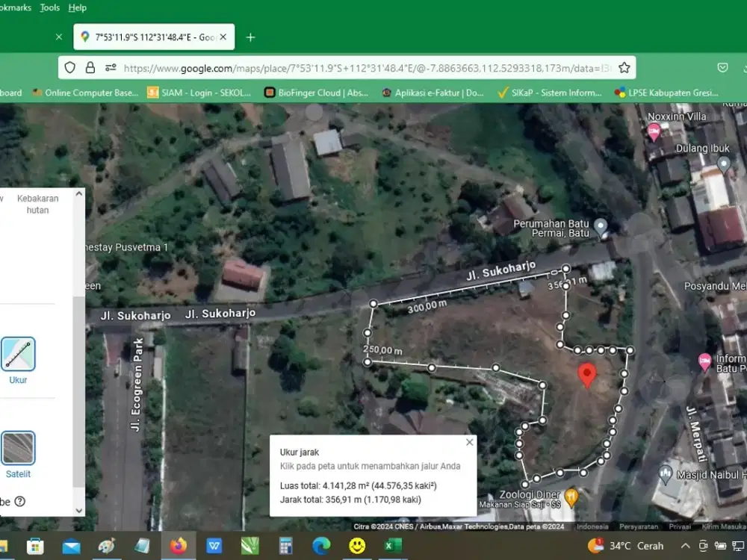
Task: Select the Ukur measurement tool
Action: 18,354
